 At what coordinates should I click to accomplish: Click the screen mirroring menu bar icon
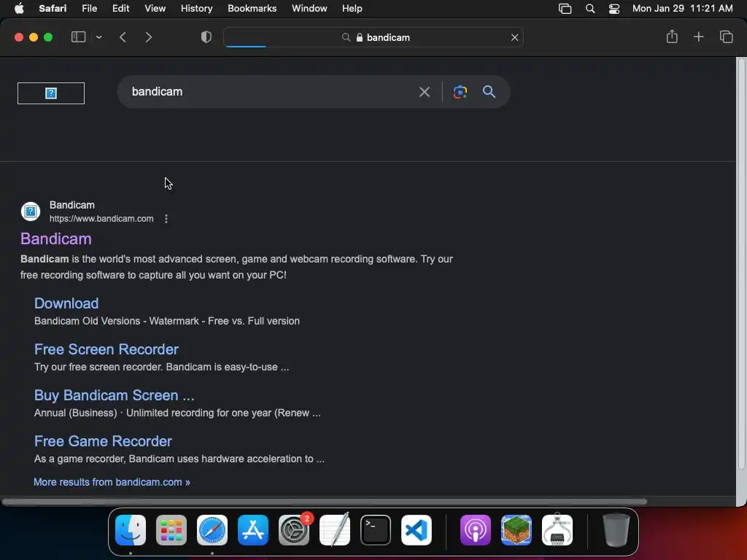point(565,9)
